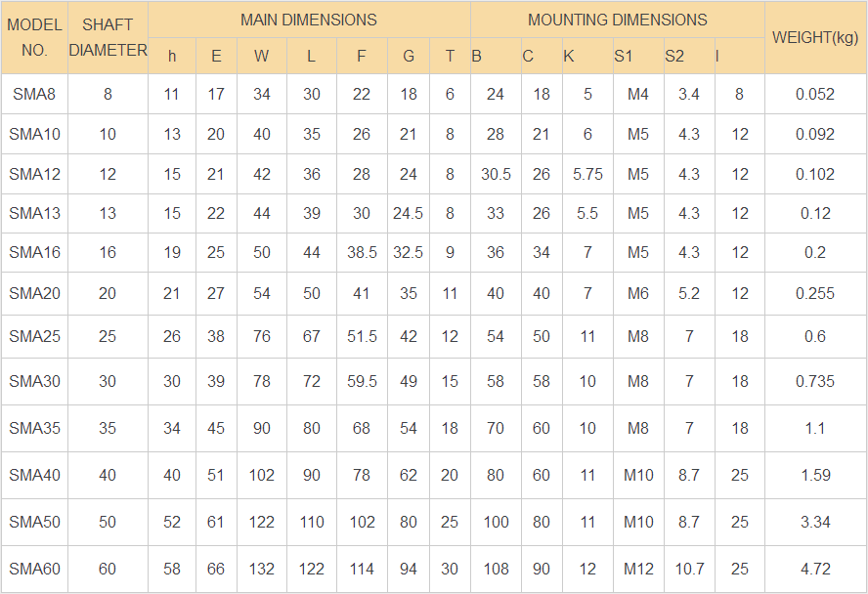
Task: Select the SMA40 model cell
Action: point(34,475)
